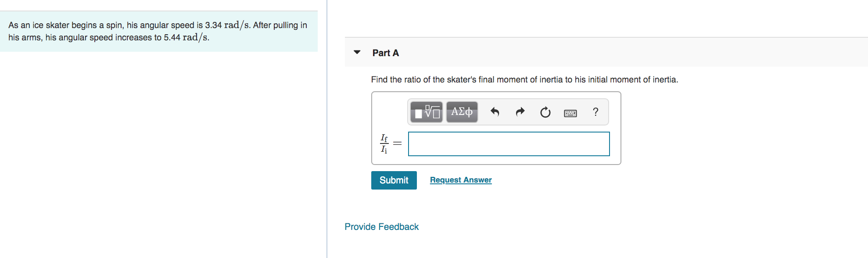This screenshot has width=868, height=258.
Task: Collapse the Part A section triangle
Action: pos(357,52)
